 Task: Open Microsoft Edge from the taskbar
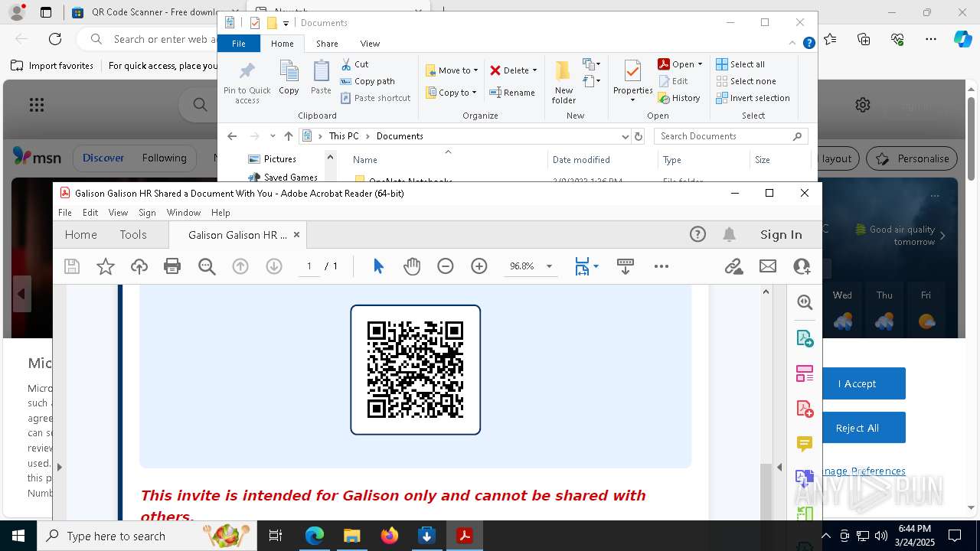click(315, 536)
